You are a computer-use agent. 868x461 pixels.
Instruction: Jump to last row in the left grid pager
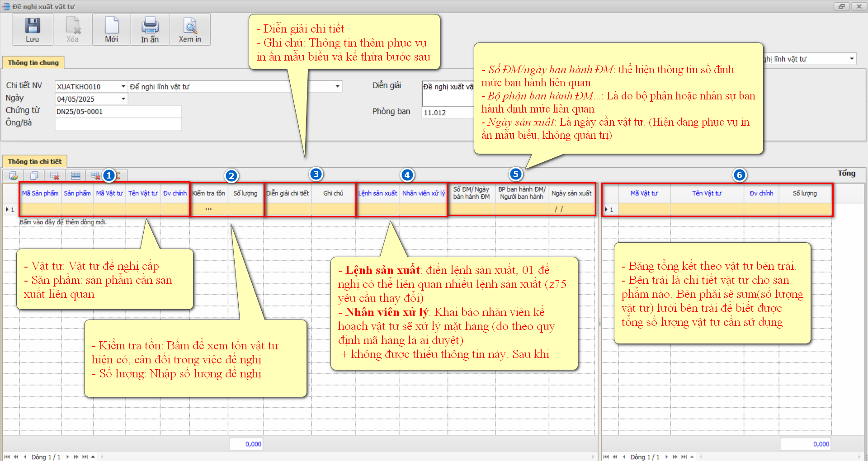coord(85,457)
